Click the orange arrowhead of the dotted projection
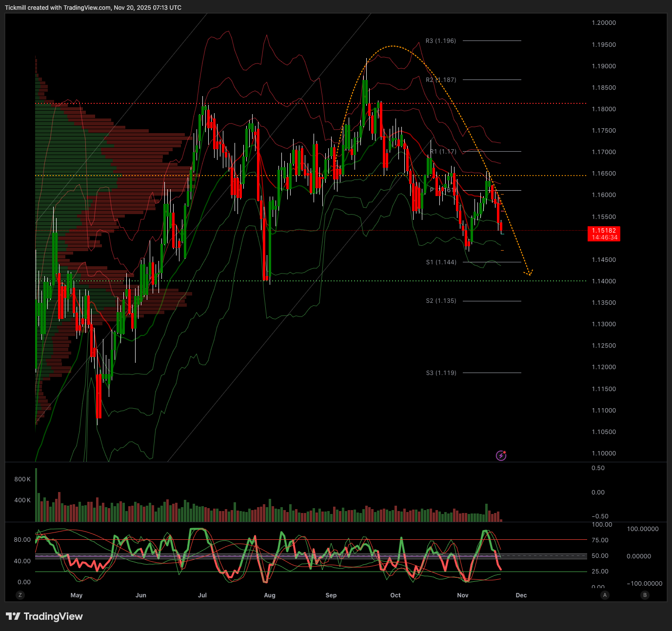 tap(530, 274)
